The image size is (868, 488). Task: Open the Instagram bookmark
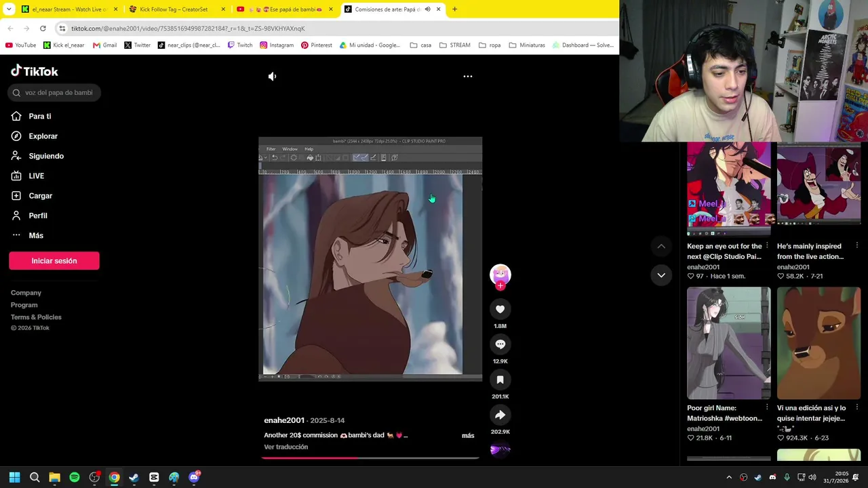277,45
